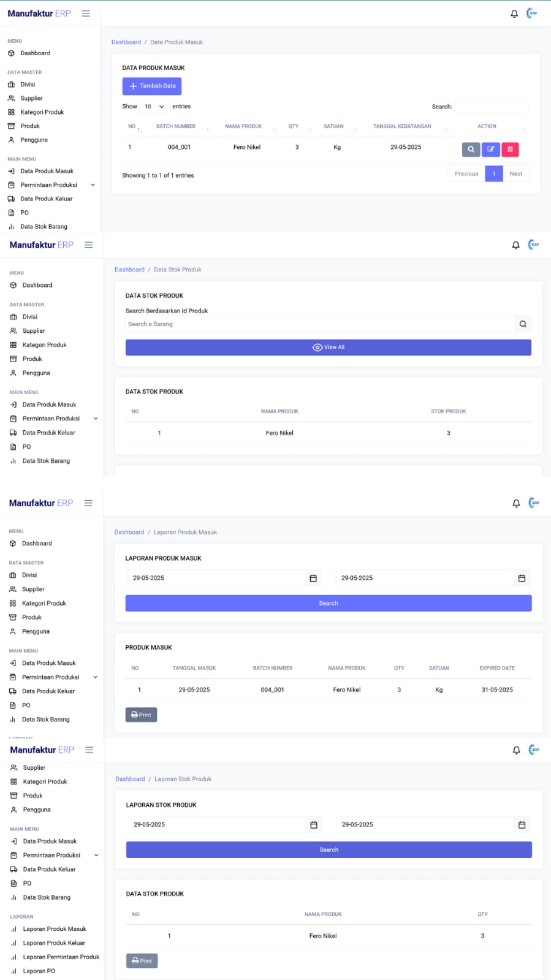This screenshot has height=980, width=551.
Task: Open Laporan Permintaan Produk sidebar entry
Action: 61,957
